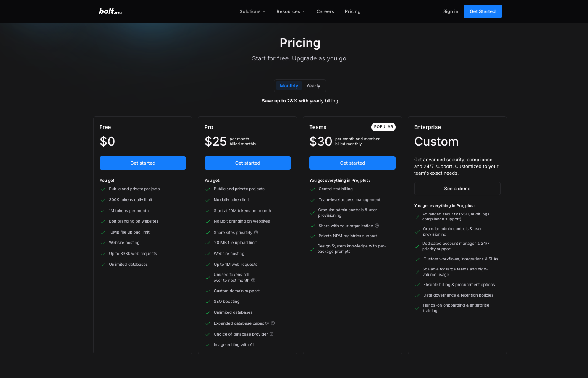Click the bolt.new logo
The image size is (588, 378).
[110, 11]
